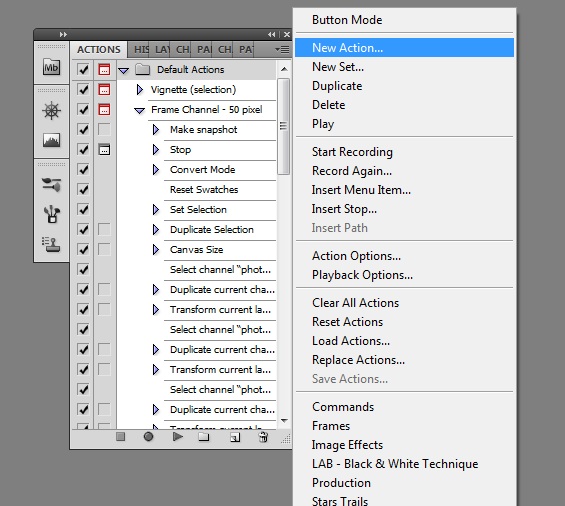Collapse the panel group with left double arrows
Viewport: 565px width, 506px height.
click(x=272, y=35)
